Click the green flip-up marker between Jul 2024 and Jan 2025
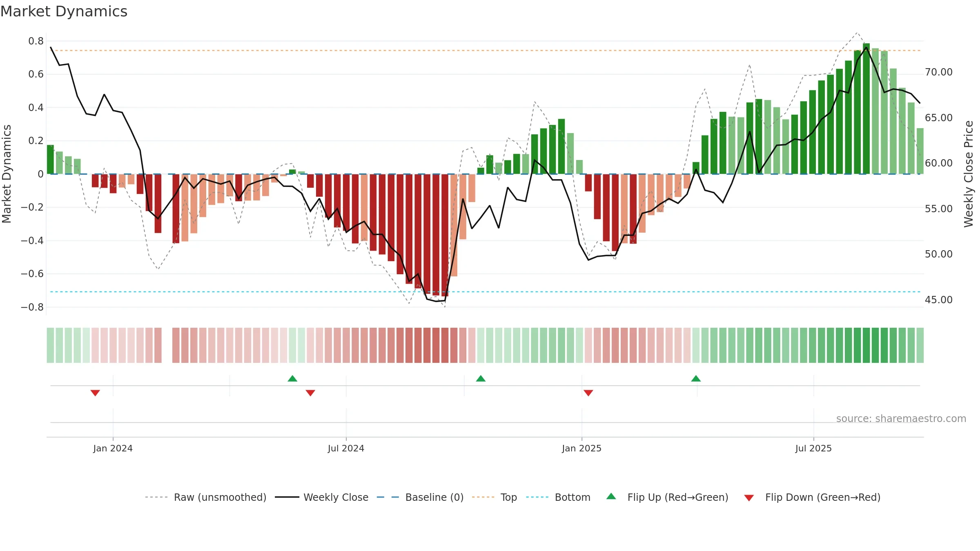 [x=481, y=378]
